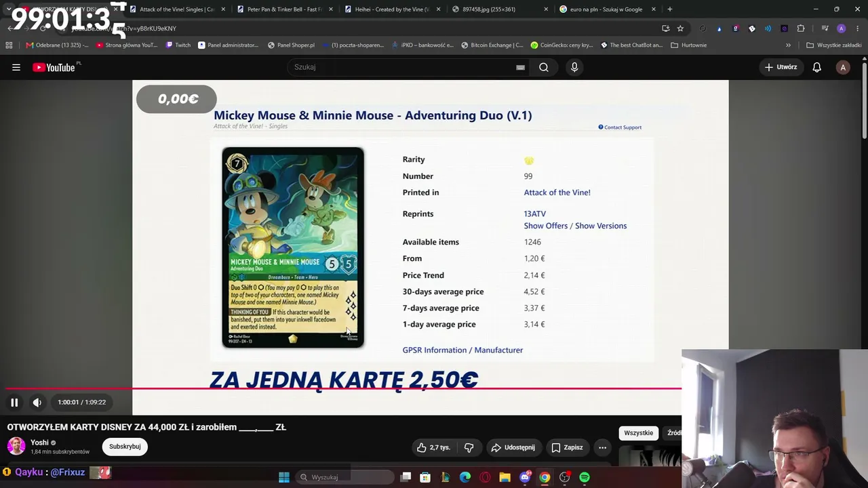Mute the video volume
Image resolution: width=868 pixels, height=488 pixels.
37,402
